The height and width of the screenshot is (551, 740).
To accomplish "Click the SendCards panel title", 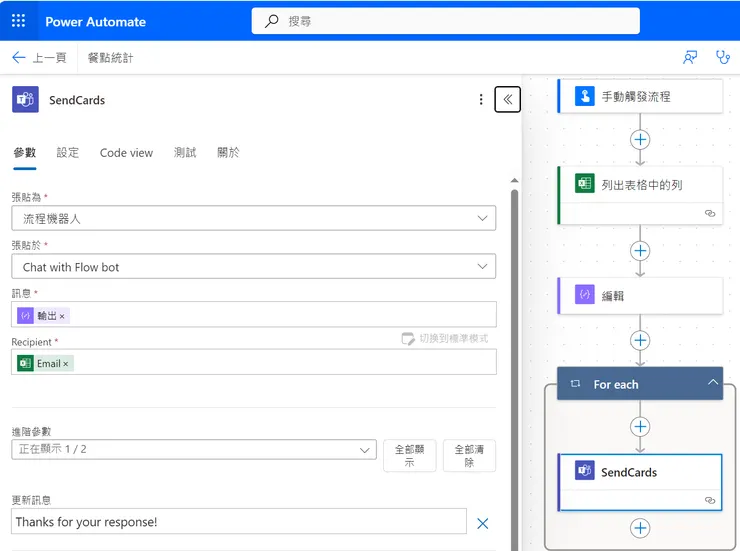I will coord(77,100).
